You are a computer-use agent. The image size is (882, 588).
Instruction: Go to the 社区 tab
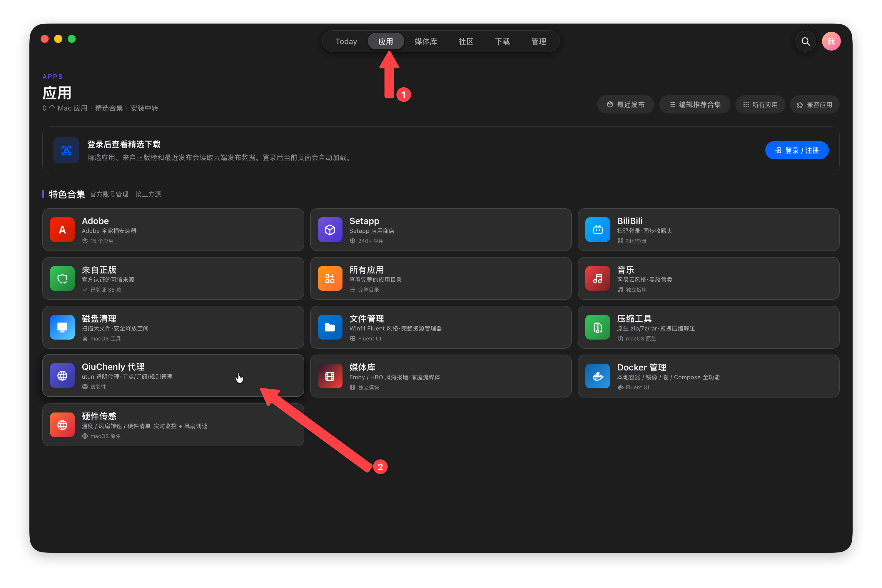[x=466, y=41]
